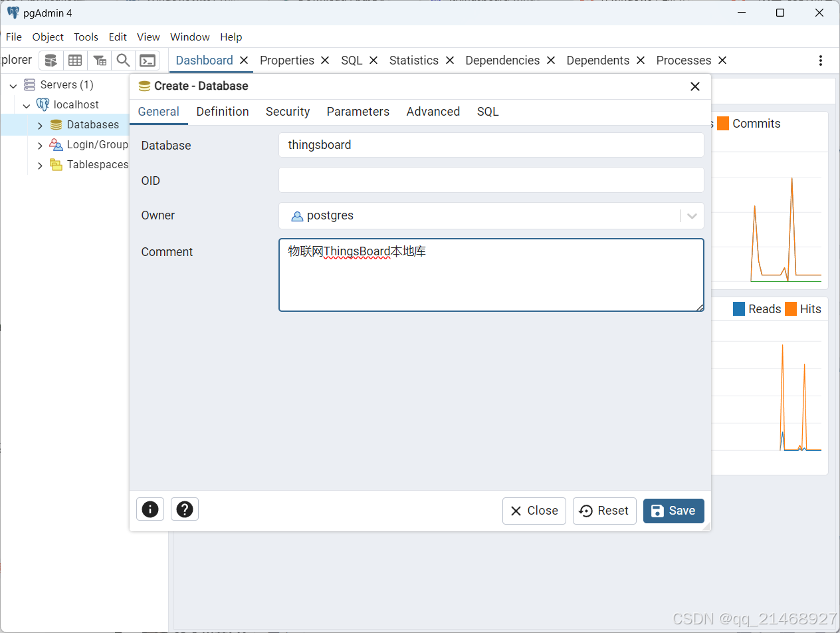Image resolution: width=840 pixels, height=633 pixels.
Task: Select the Dependencies panel tab
Action: point(502,61)
